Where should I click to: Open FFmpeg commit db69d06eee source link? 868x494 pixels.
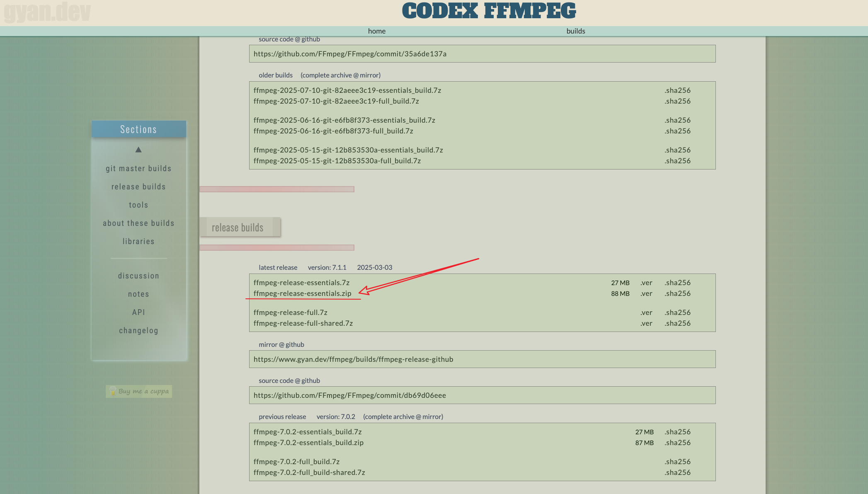tap(349, 395)
